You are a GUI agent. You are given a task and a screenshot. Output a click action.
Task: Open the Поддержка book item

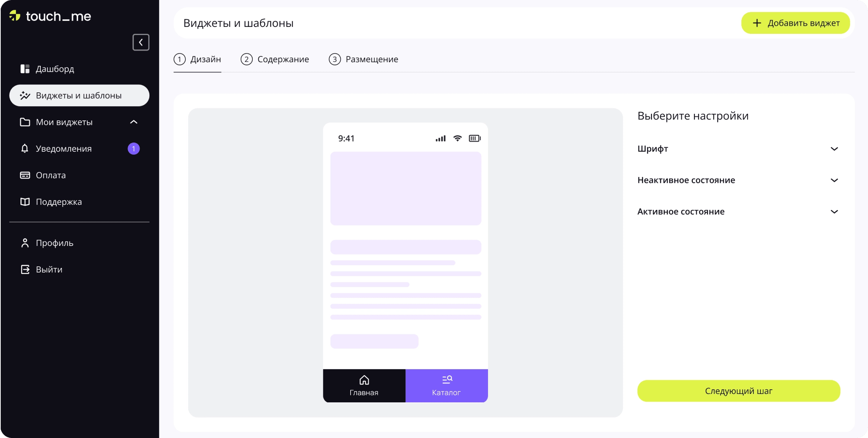tap(59, 202)
